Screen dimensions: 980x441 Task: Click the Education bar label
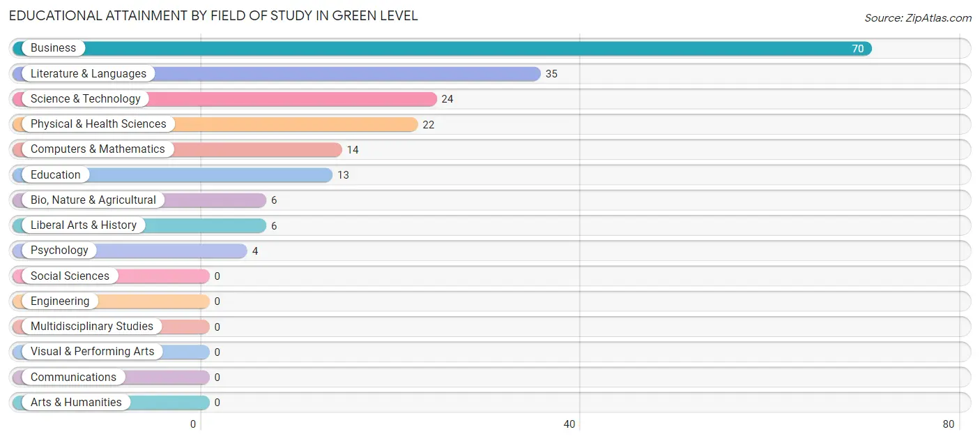[55, 175]
